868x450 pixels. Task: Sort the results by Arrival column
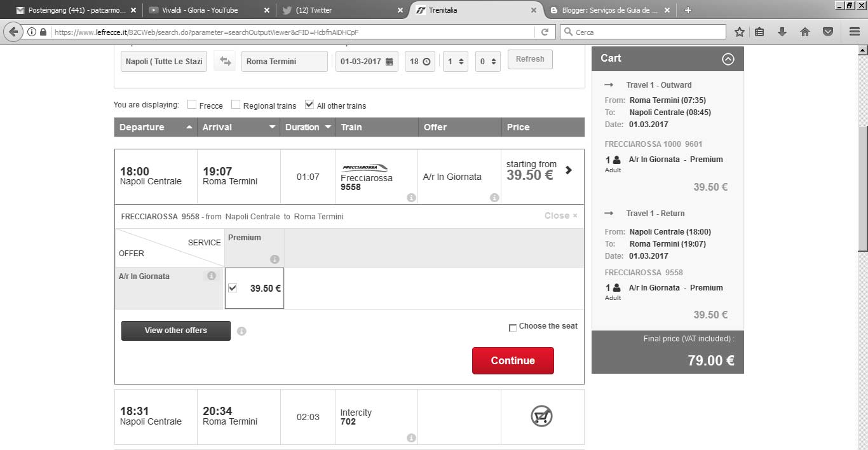239,127
